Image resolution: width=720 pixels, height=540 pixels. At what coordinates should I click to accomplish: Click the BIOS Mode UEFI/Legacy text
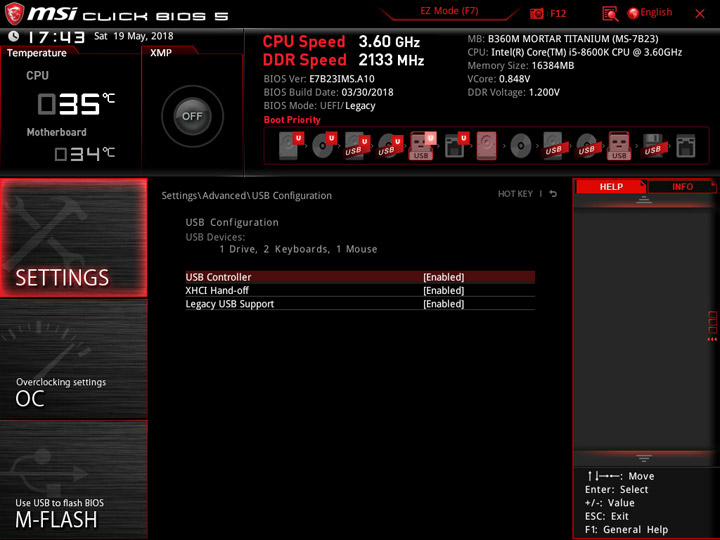click(x=320, y=106)
